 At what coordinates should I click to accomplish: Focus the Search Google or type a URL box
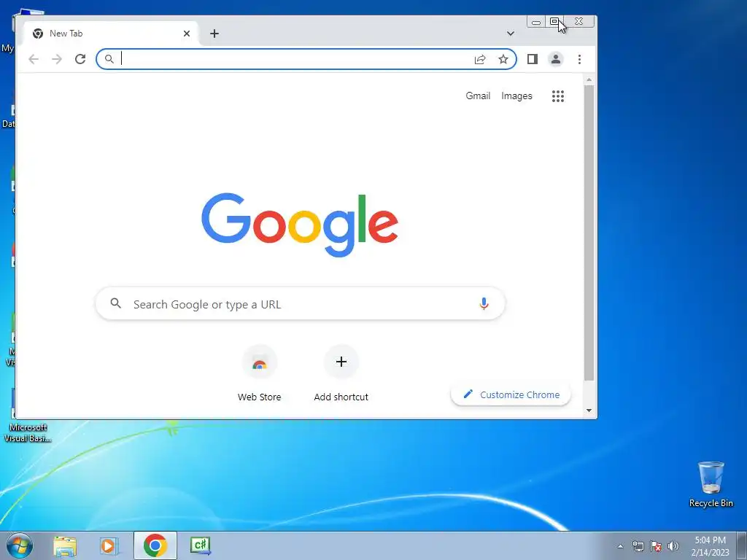click(x=300, y=304)
